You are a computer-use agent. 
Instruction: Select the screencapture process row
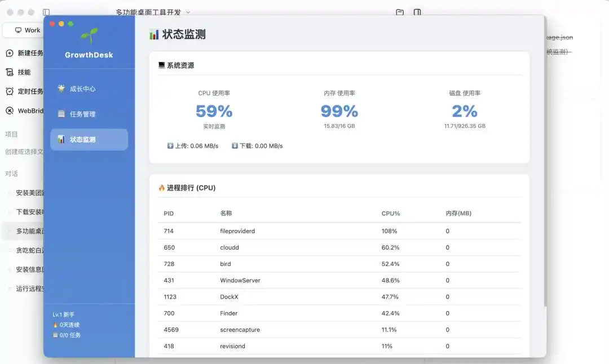[339, 330]
